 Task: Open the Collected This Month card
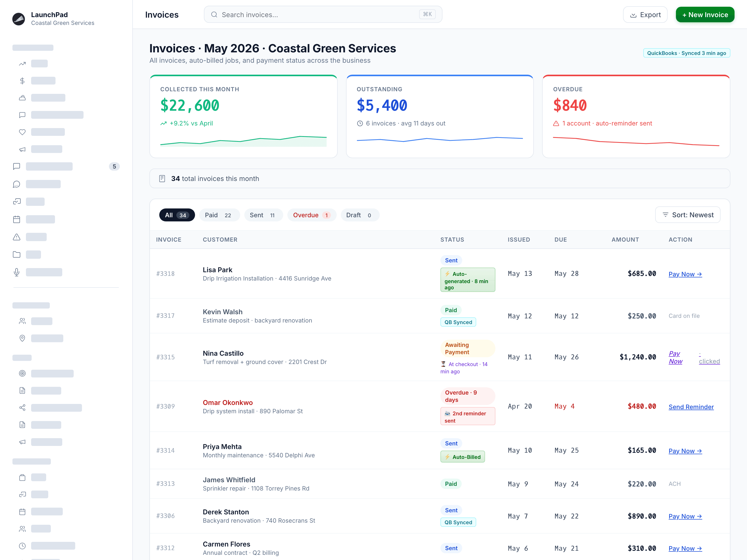[x=244, y=116]
